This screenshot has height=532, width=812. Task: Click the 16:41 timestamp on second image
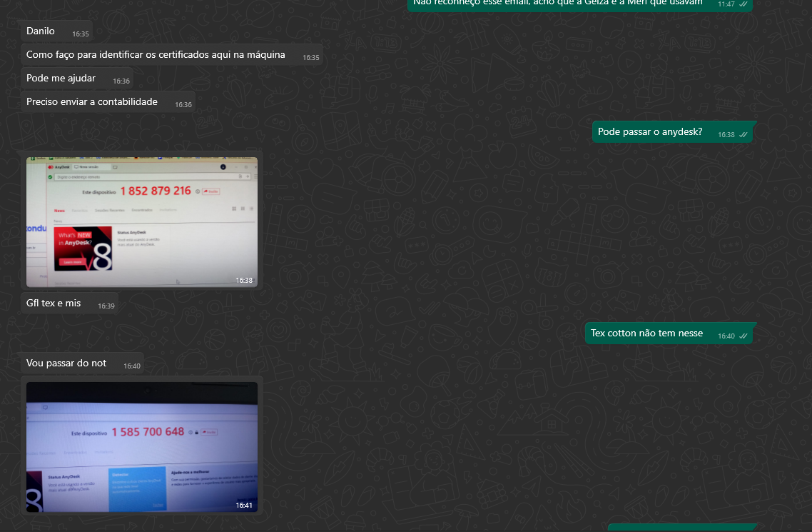(x=244, y=505)
